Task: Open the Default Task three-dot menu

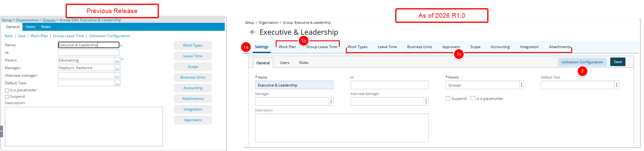Action: pos(617,85)
